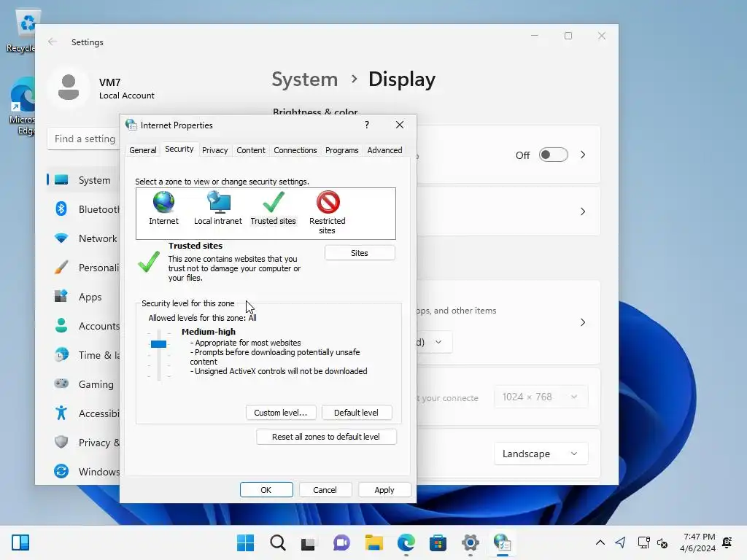Open Accessibility in Settings sidebar
Viewport: 747px width, 560px height.
83,413
